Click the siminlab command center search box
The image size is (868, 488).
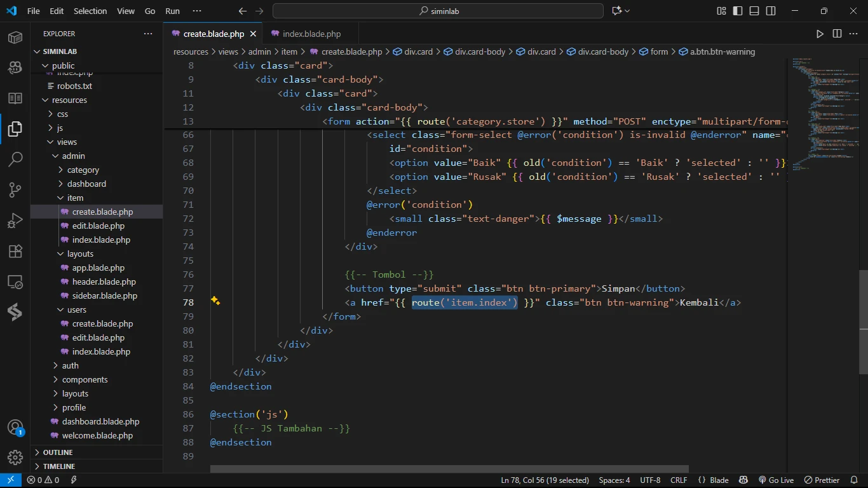438,11
